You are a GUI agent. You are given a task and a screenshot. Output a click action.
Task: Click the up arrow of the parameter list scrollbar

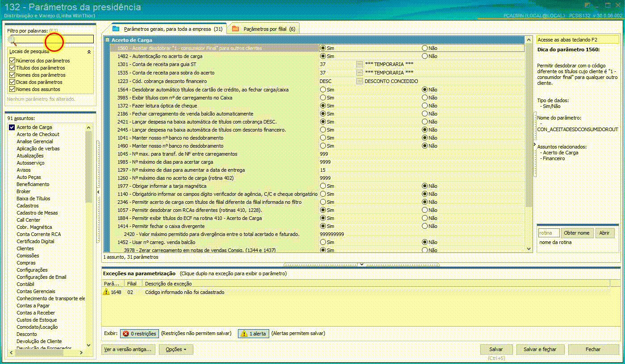click(529, 40)
